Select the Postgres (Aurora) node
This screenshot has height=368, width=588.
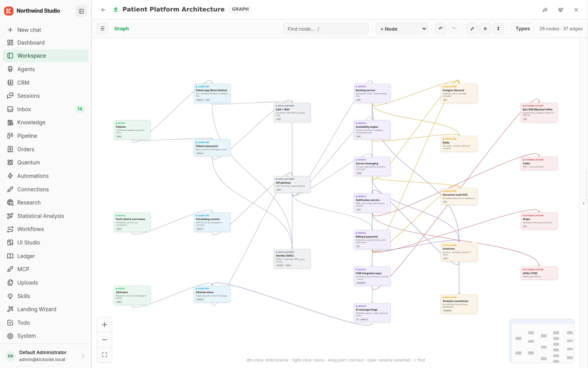pos(459,93)
